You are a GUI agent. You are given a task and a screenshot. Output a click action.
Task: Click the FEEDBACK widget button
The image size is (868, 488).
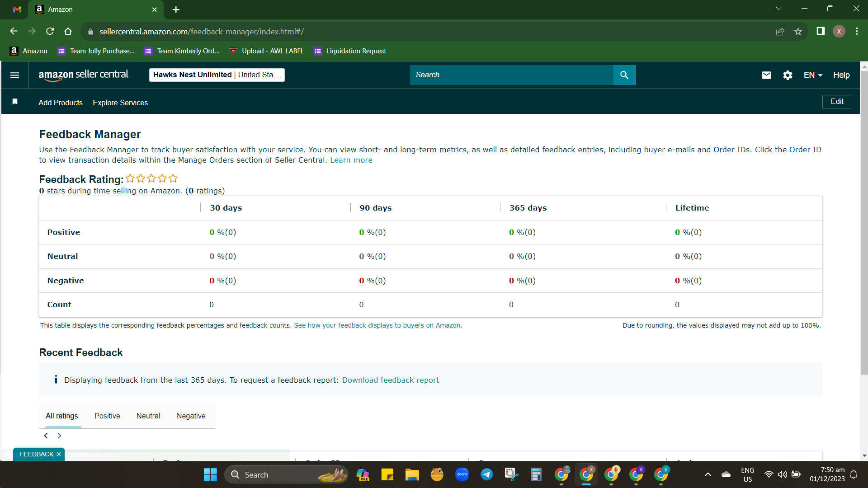click(37, 454)
